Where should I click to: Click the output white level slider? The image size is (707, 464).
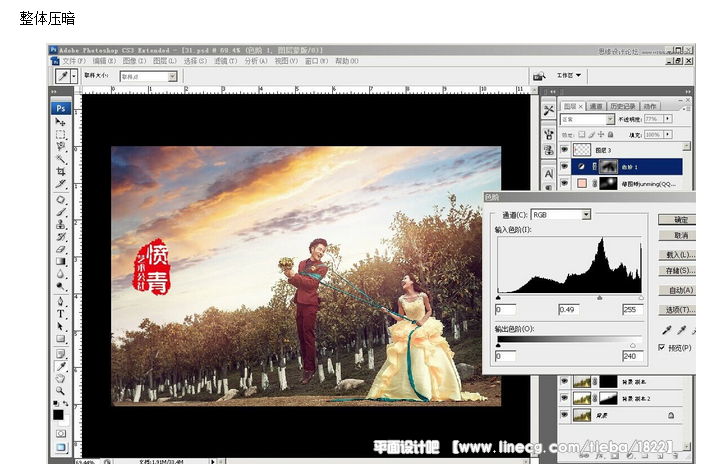(633, 345)
